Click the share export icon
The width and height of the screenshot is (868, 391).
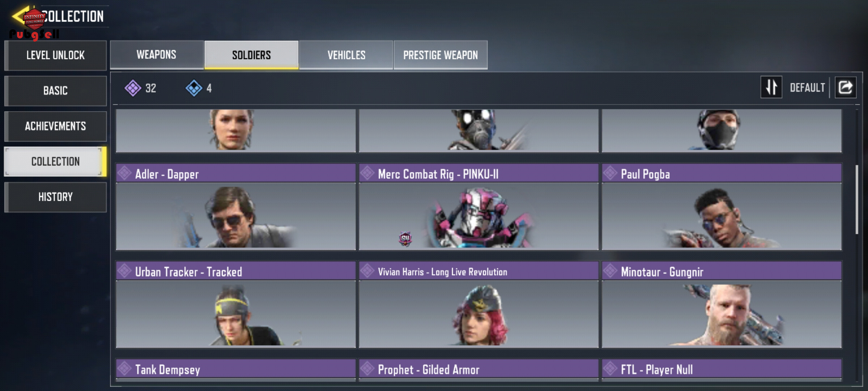pos(845,87)
